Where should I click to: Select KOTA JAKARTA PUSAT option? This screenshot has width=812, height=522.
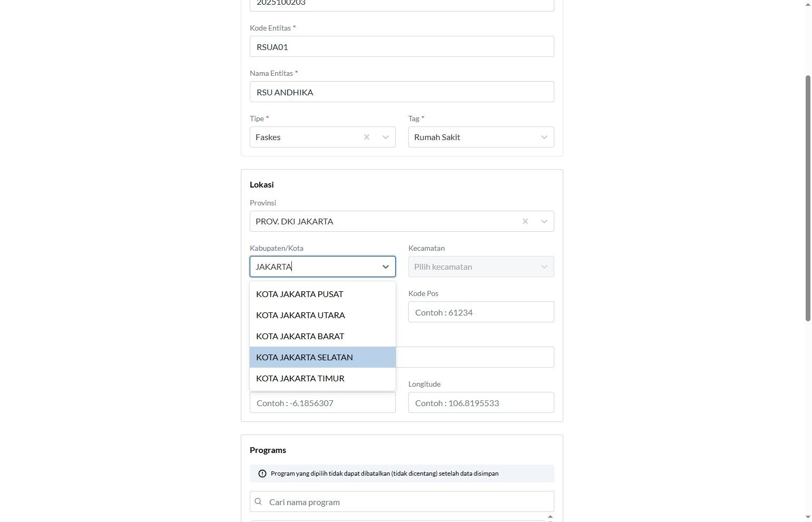point(322,294)
